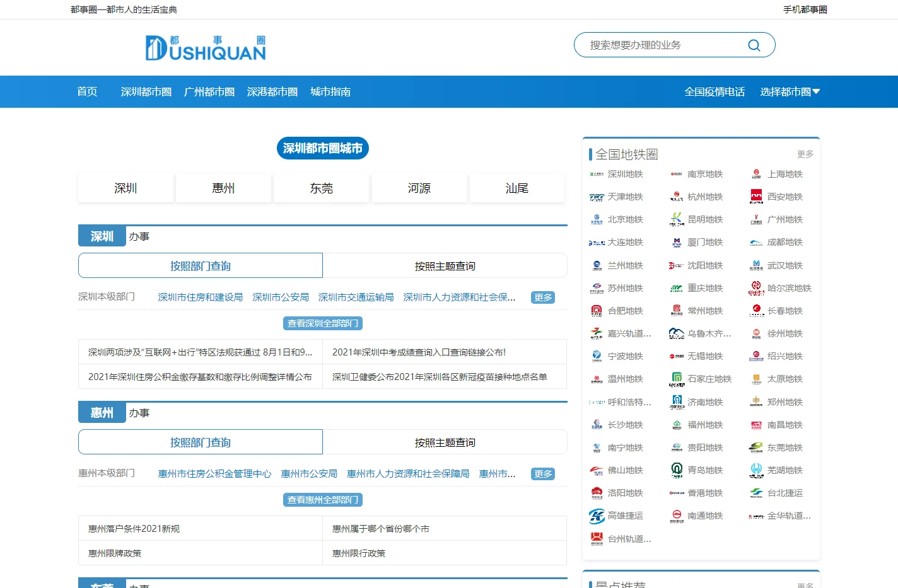Click the search magnifier icon
The width and height of the screenshot is (898, 588).
click(754, 45)
